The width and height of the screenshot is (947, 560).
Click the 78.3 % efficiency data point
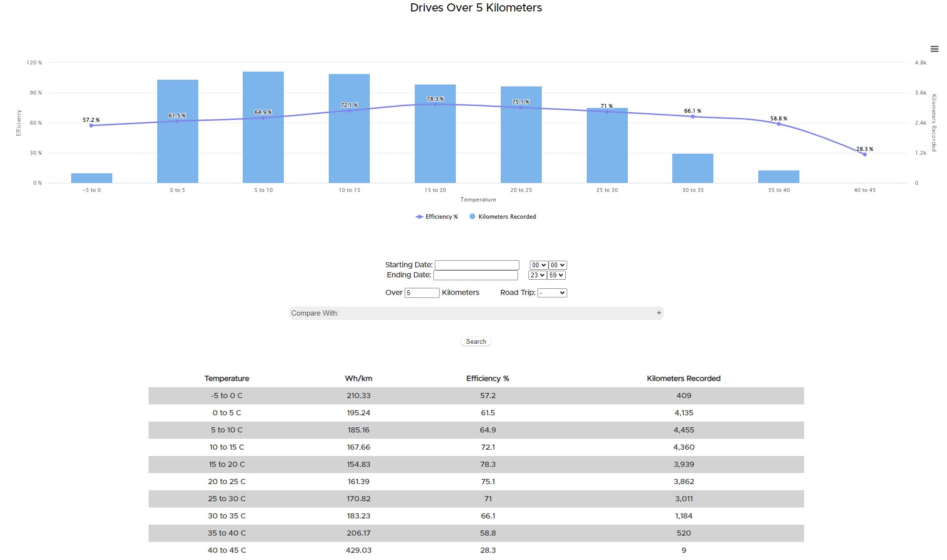[x=435, y=105]
